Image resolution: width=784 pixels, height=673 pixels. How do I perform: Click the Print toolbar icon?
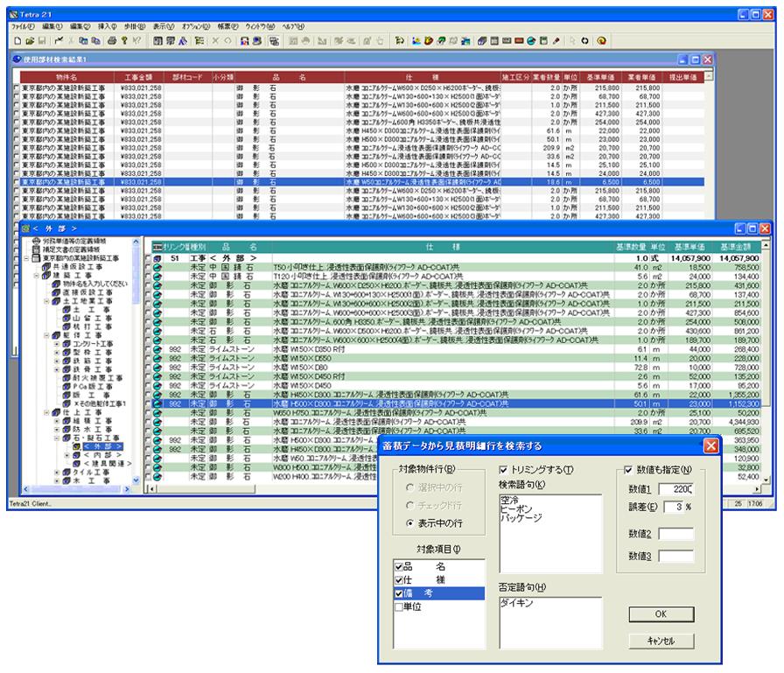112,40
